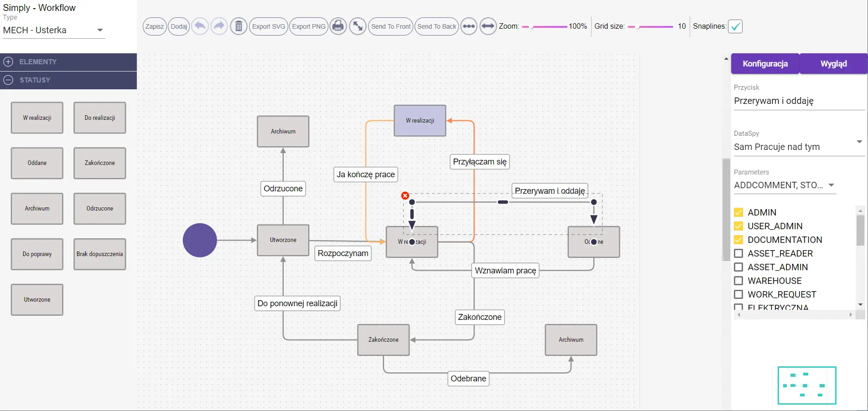Switch to the Wygląd tab
The width and height of the screenshot is (868, 411).
point(833,63)
